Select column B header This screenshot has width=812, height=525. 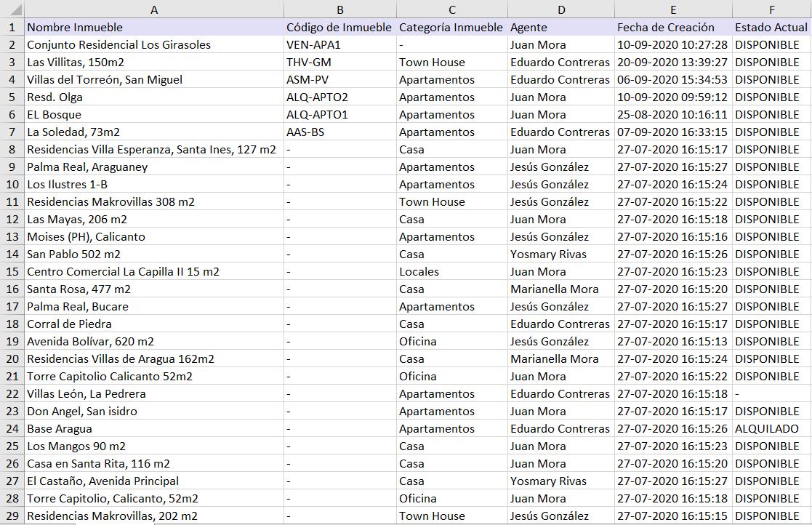[x=339, y=9]
